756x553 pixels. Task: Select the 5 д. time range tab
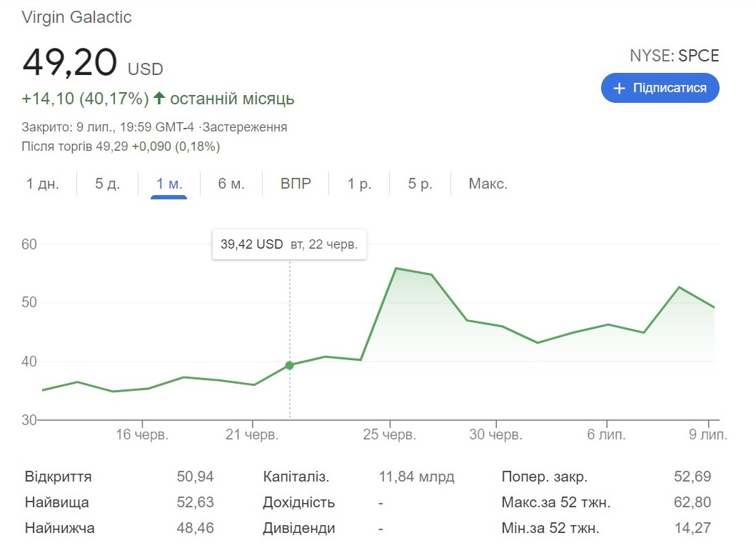[107, 184]
